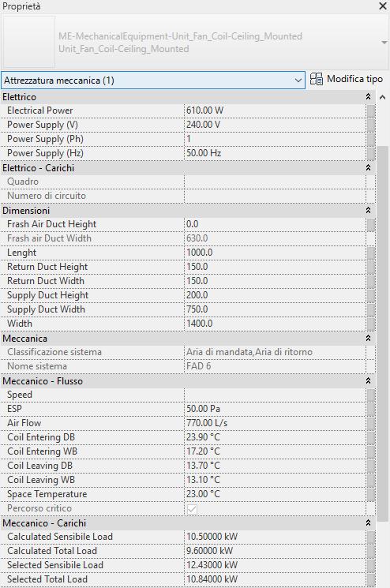Collapse the Meccanico - Carichi section
The image size is (390, 588).
pyautogui.click(x=368, y=522)
